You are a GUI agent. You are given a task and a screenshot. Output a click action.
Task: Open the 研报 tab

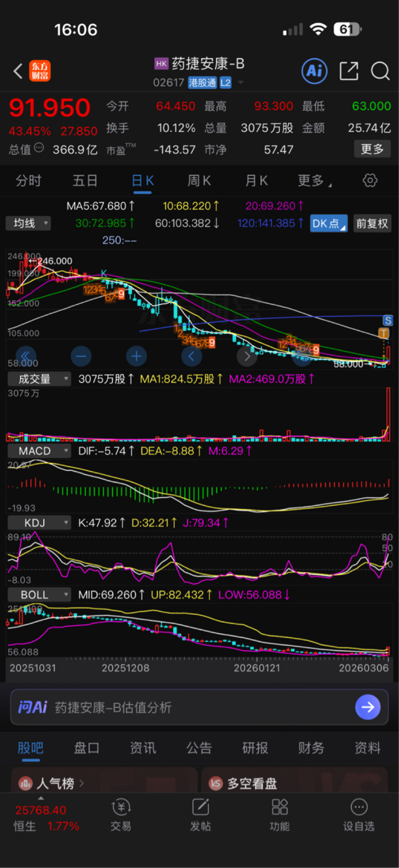pos(256,747)
